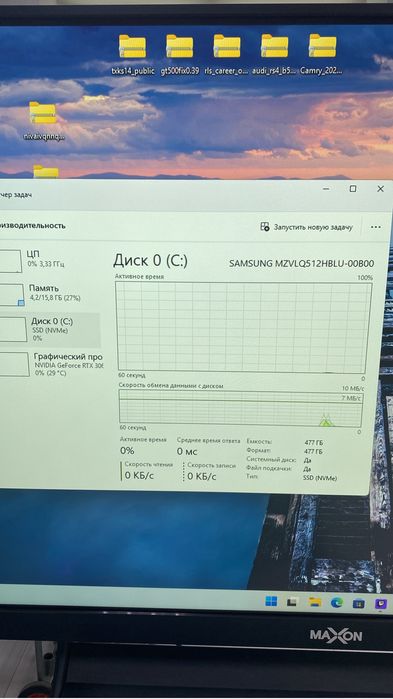Click the Активное время disk graph
Screen dimensions: 393x699
[x=243, y=328]
